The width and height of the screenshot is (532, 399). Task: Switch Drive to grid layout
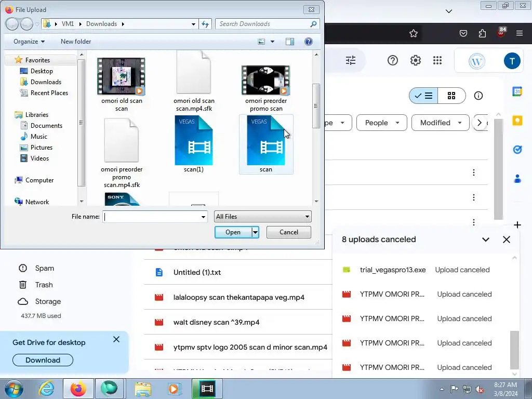(451, 96)
